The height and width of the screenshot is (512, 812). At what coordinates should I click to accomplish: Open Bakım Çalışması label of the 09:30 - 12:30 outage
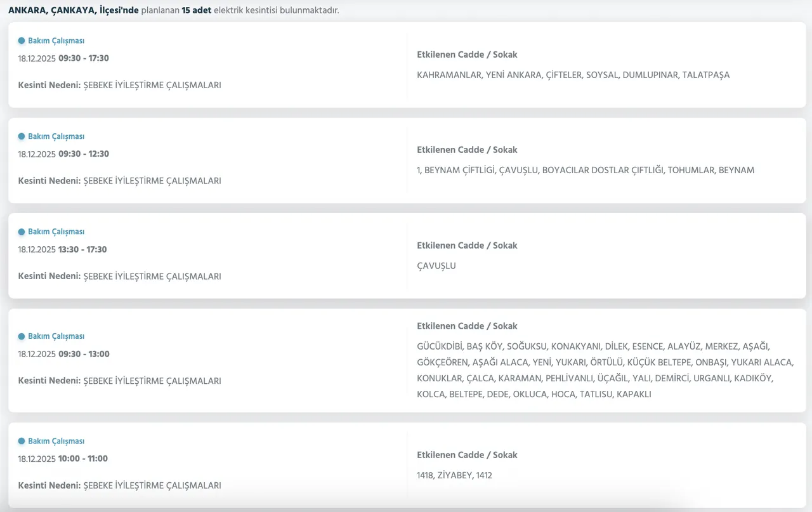coord(56,136)
